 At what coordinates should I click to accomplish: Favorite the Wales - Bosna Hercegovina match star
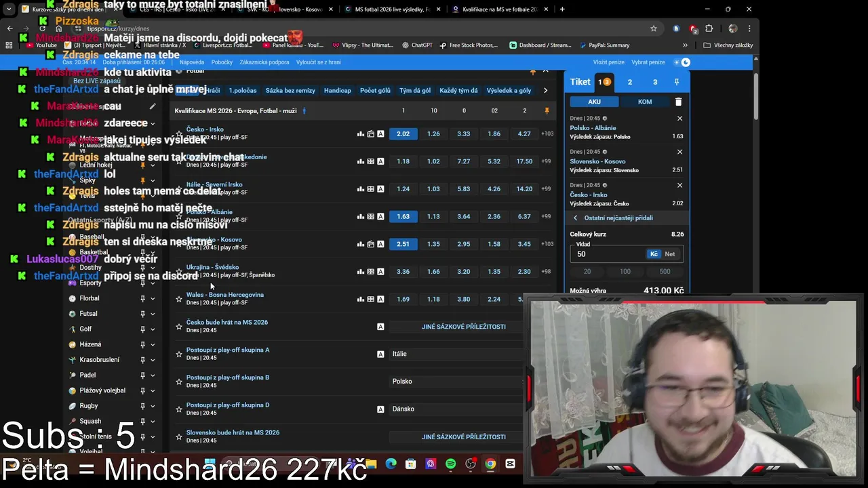pos(179,299)
